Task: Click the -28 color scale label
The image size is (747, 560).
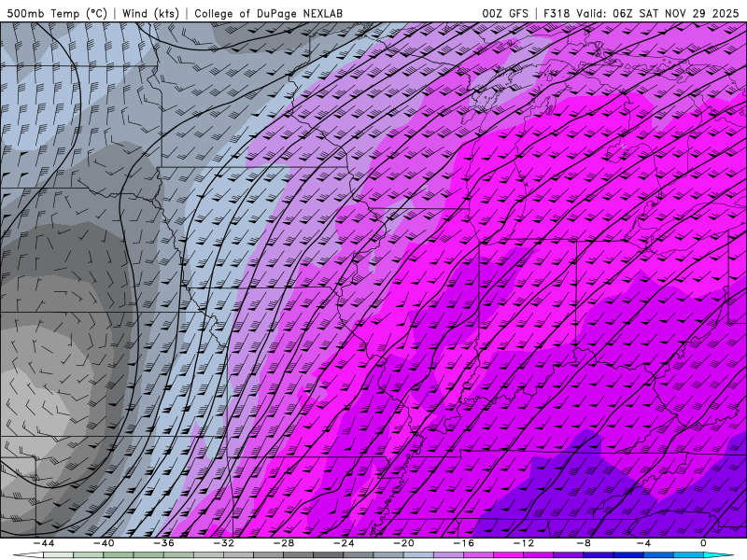Action: coord(284,543)
